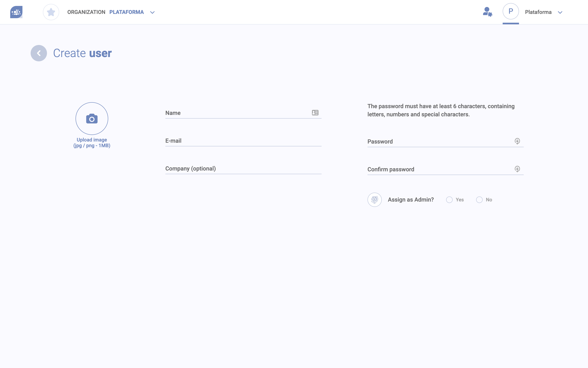This screenshot has width=588, height=368.
Task: Click the ORGANIZATION label in header
Action: [86, 12]
